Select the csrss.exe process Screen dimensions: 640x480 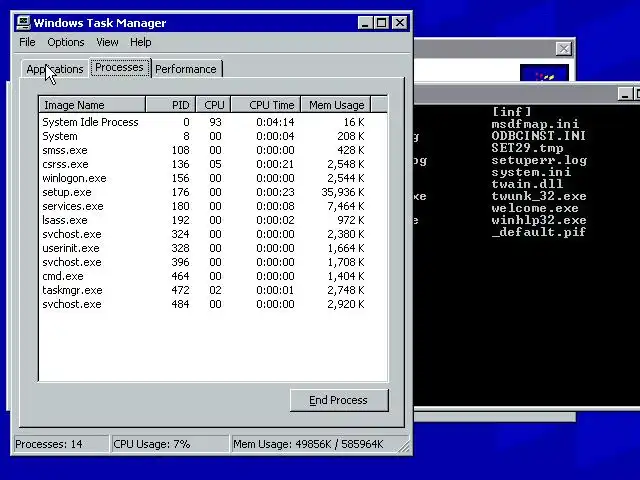click(x=213, y=164)
